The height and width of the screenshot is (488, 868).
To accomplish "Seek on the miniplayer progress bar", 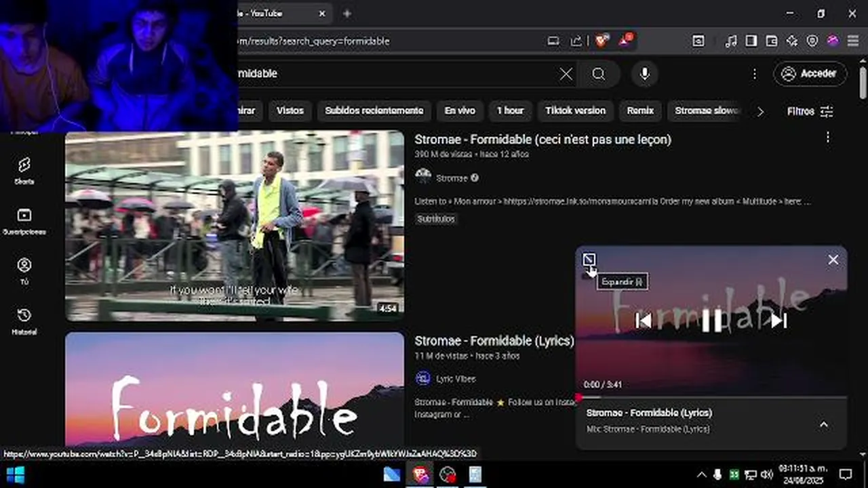I will click(x=711, y=397).
